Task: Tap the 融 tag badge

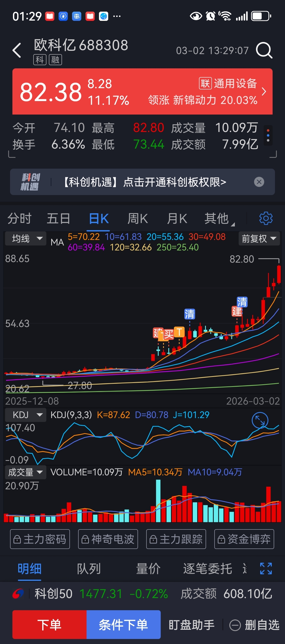Action: (55, 60)
